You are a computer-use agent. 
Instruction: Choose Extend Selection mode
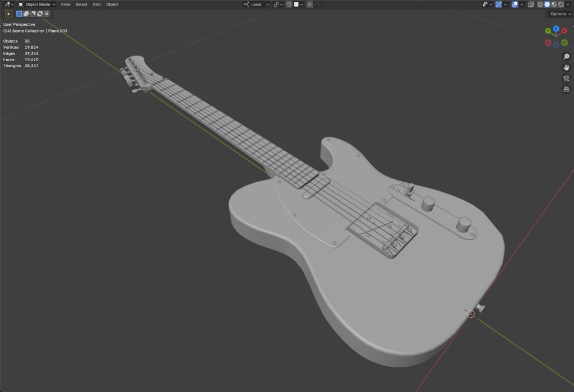point(26,14)
